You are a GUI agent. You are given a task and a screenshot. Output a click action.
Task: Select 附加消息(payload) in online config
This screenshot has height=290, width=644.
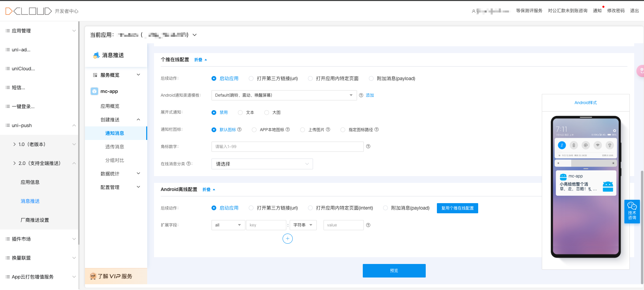[371, 78]
